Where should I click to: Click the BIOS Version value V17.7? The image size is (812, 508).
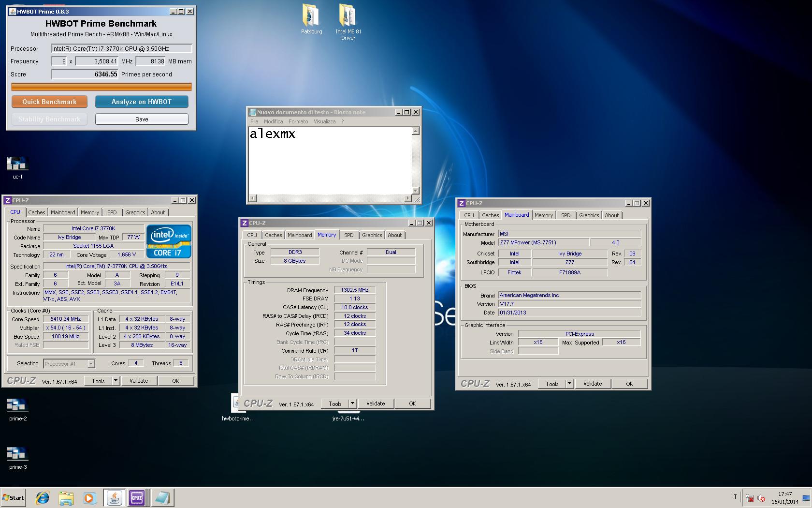[x=569, y=304]
